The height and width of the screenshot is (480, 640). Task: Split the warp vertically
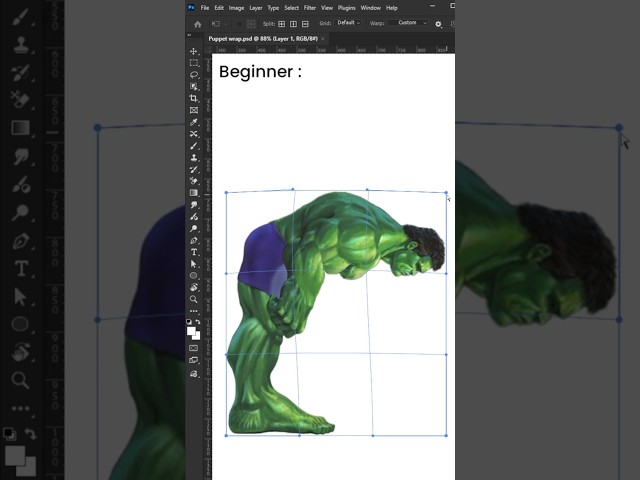click(x=293, y=24)
